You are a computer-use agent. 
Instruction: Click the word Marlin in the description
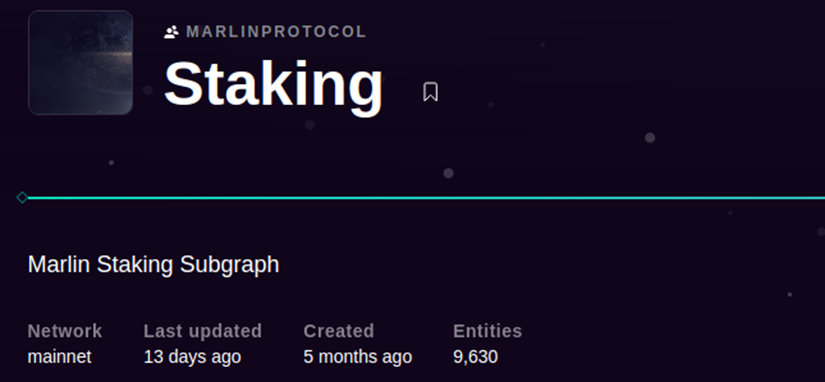(x=59, y=265)
